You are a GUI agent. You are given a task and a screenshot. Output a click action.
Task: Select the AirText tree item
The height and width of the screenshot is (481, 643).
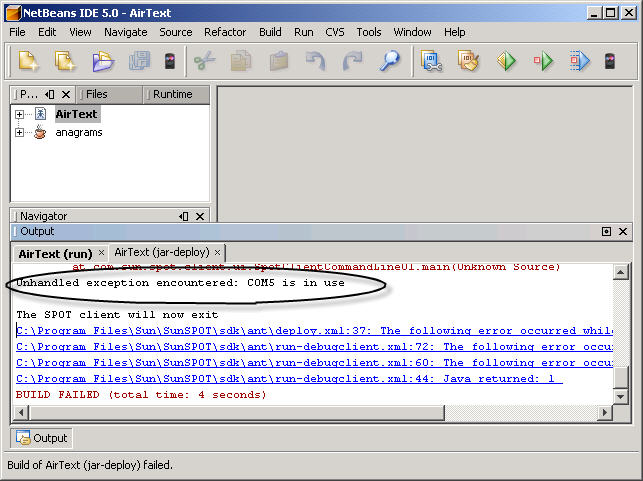(77, 114)
